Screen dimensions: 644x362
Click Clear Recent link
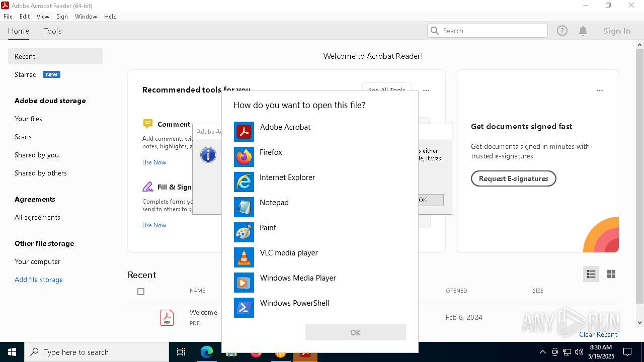(x=598, y=334)
